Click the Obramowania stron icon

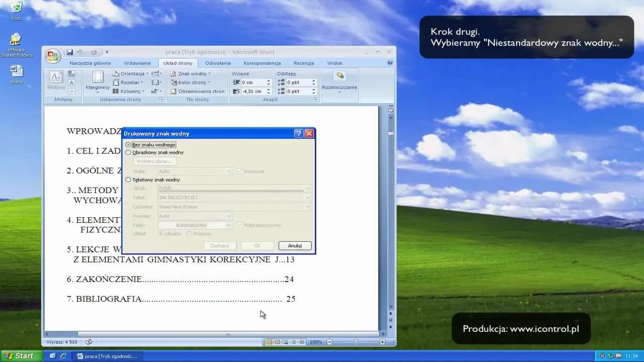[x=173, y=92]
